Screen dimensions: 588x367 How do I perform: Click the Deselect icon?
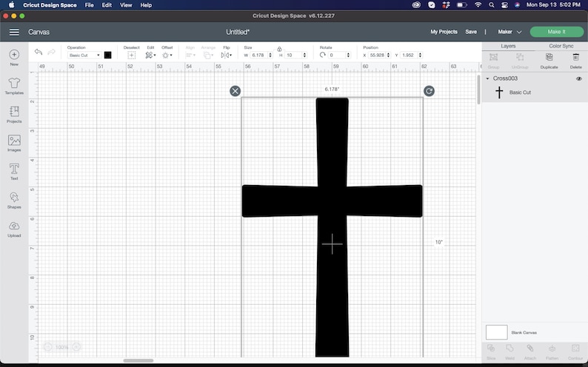[131, 55]
